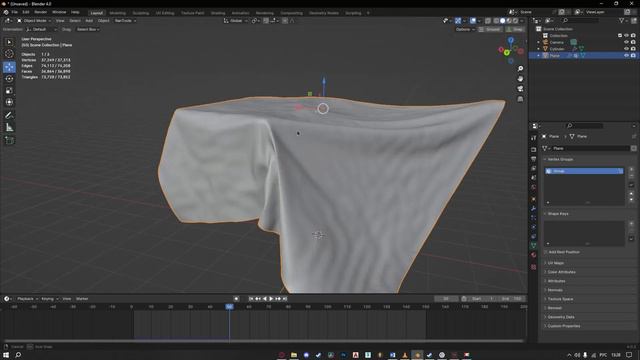Open the View Layer properties tab icon
Viewport: 640px width, 360px height.
533,168
